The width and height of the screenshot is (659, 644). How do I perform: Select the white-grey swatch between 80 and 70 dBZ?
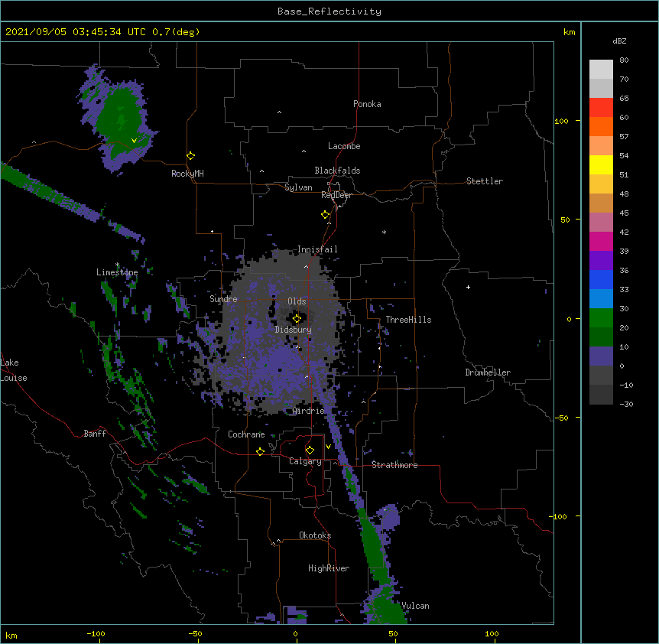click(601, 70)
